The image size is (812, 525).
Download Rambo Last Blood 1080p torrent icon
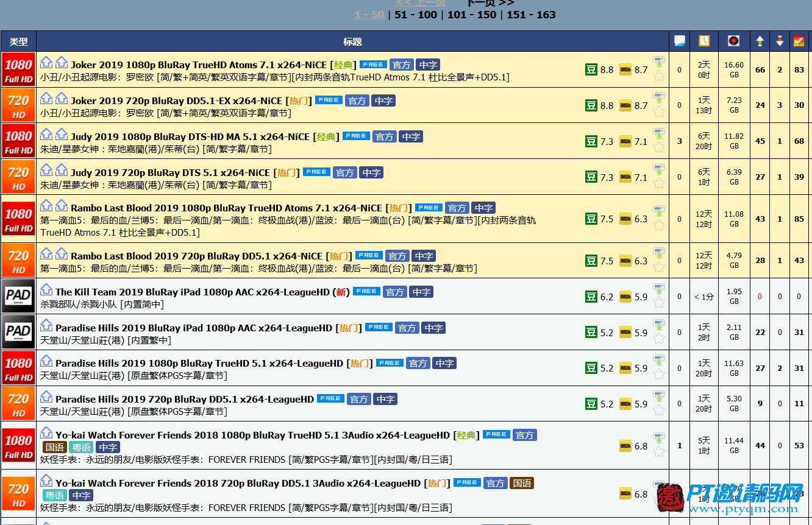pyautogui.click(x=658, y=211)
